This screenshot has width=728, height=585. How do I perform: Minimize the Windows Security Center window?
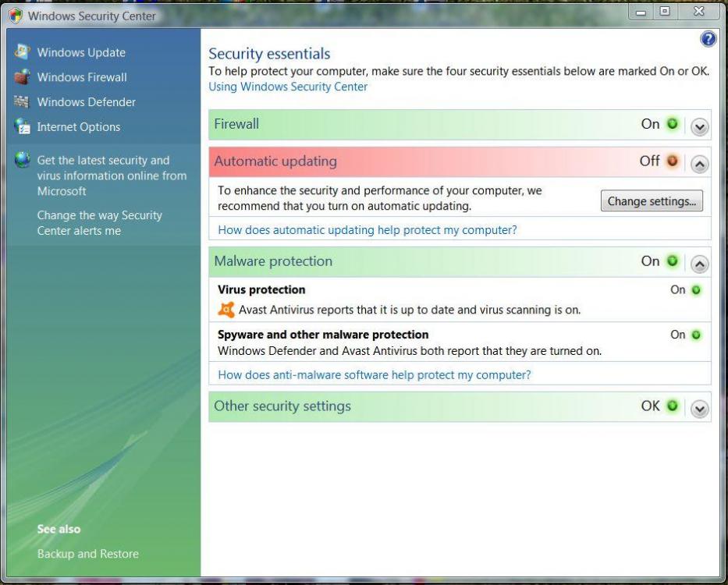click(x=641, y=12)
